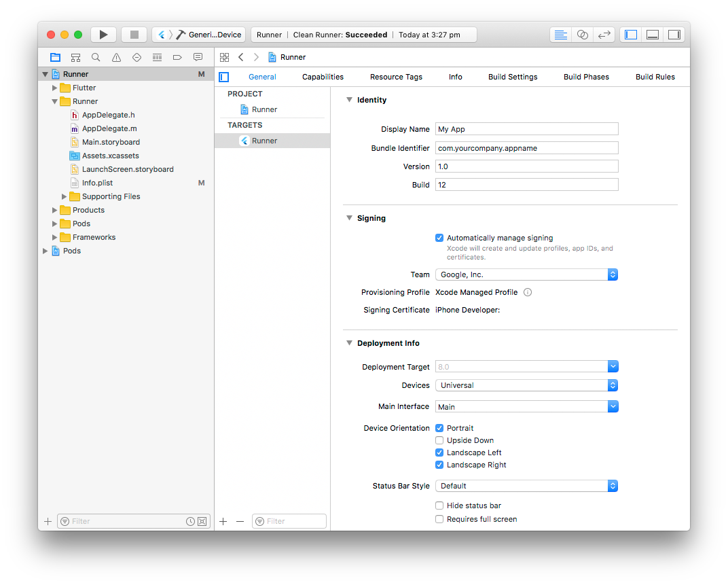Show the Issue navigator warning icon
This screenshot has height=585, width=728.
pos(115,57)
